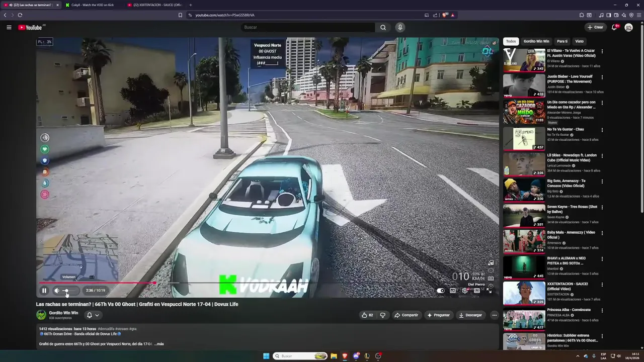Select the Para ti filter chip

[x=562, y=41]
